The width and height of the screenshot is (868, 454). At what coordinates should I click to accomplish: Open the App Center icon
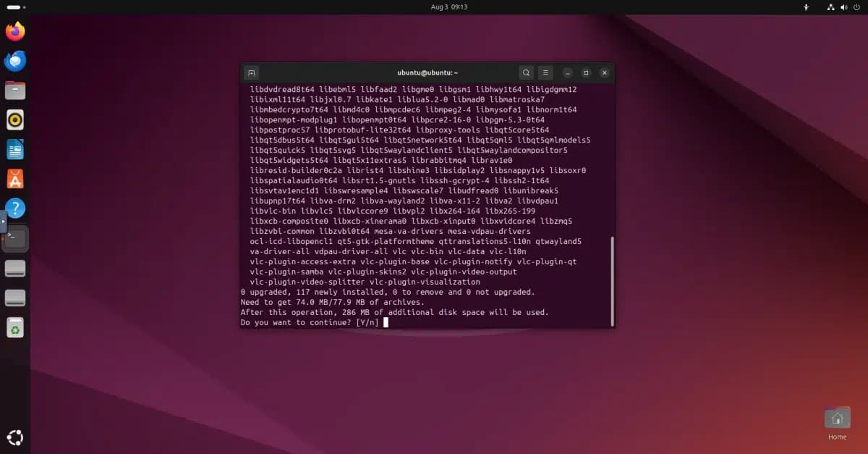click(x=15, y=179)
